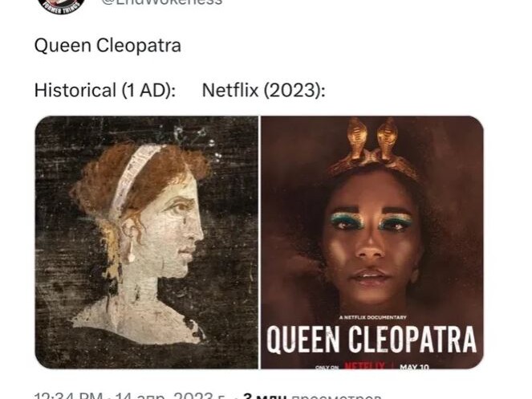Click the red Netflix logo on poster
The height and width of the screenshot is (399, 532).
pyautogui.click(x=364, y=366)
